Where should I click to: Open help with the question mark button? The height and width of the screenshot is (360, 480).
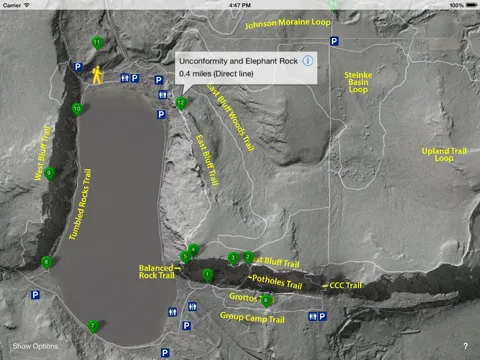point(466,346)
